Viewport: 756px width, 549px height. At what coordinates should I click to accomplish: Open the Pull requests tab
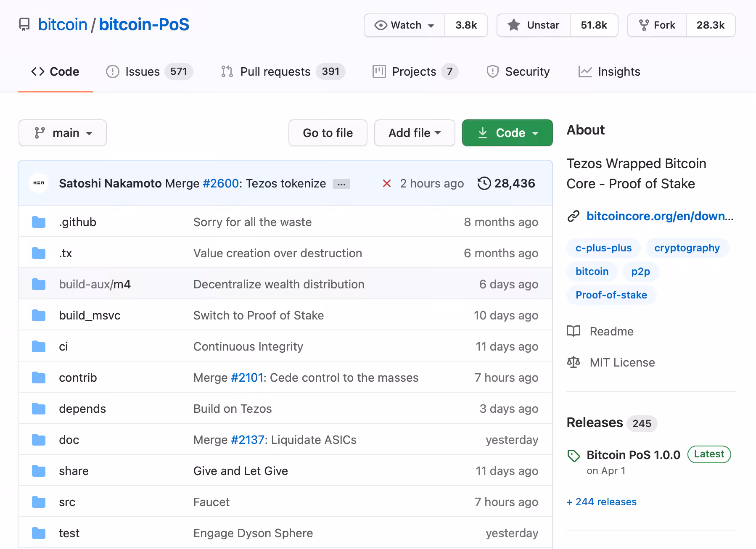[x=283, y=71]
